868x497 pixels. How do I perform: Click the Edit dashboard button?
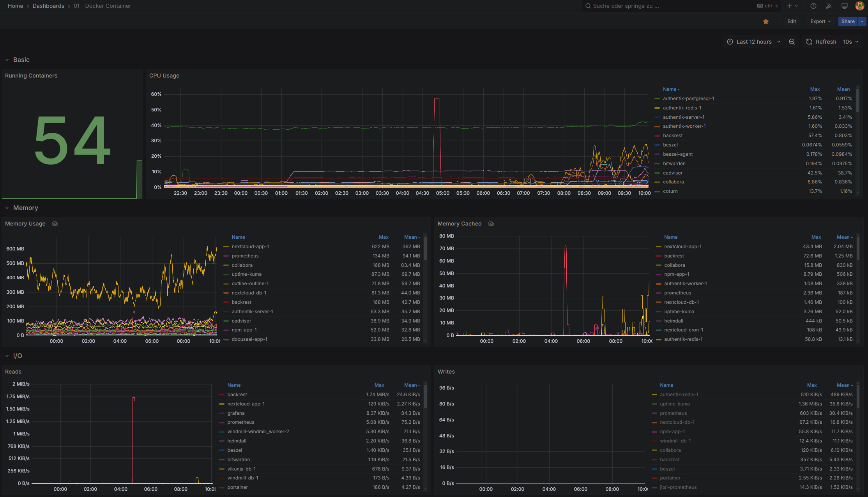coord(791,21)
